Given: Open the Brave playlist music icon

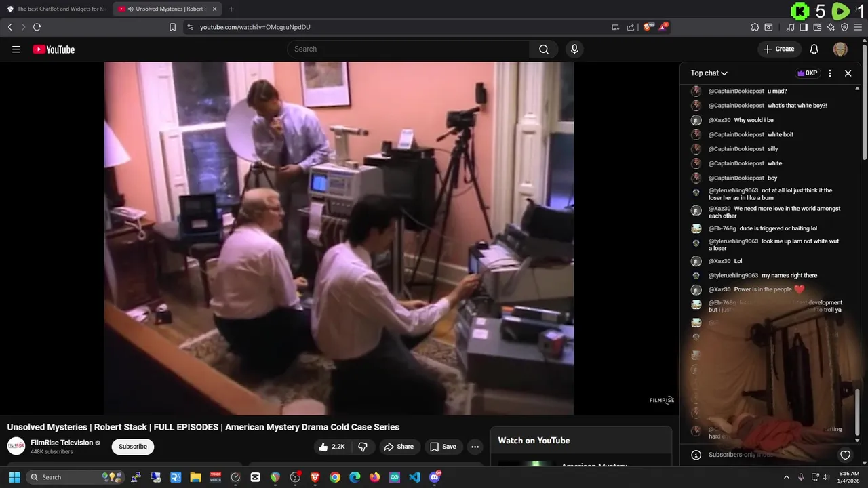Looking at the screenshot, I should 790,27.
